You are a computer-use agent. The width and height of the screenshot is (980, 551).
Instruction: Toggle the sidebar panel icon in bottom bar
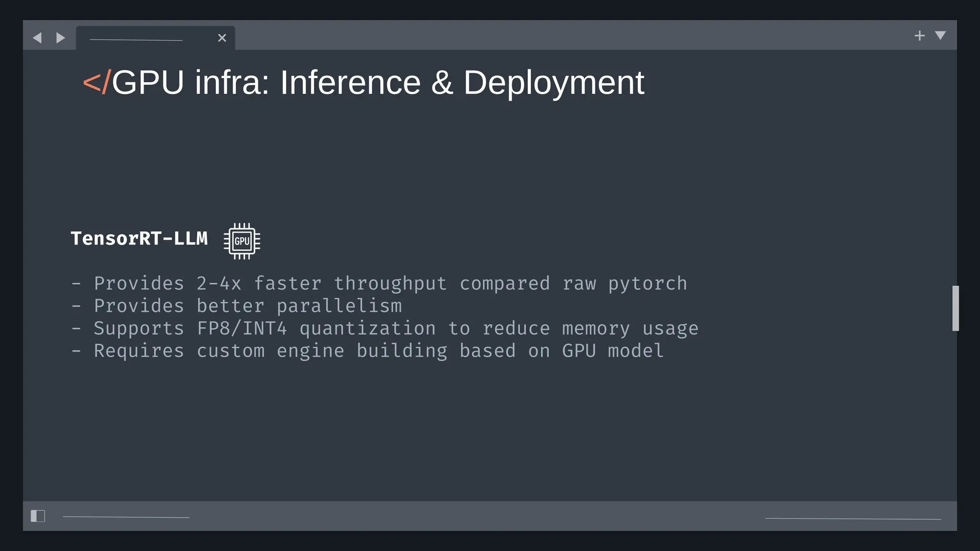(38, 516)
